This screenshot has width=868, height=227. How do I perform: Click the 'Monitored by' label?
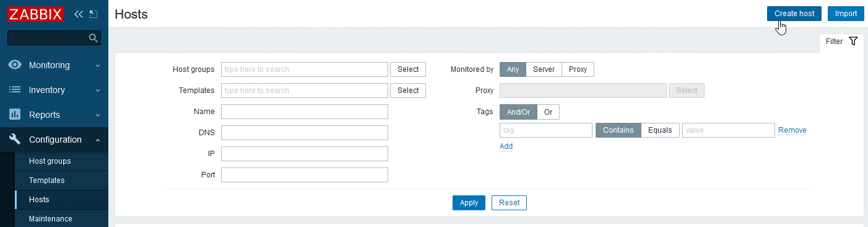tap(472, 69)
